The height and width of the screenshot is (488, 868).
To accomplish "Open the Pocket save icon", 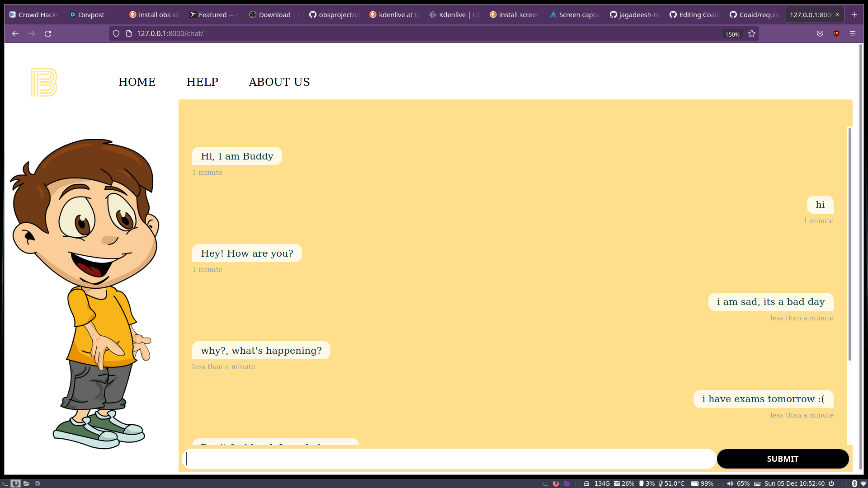I will pos(820,33).
